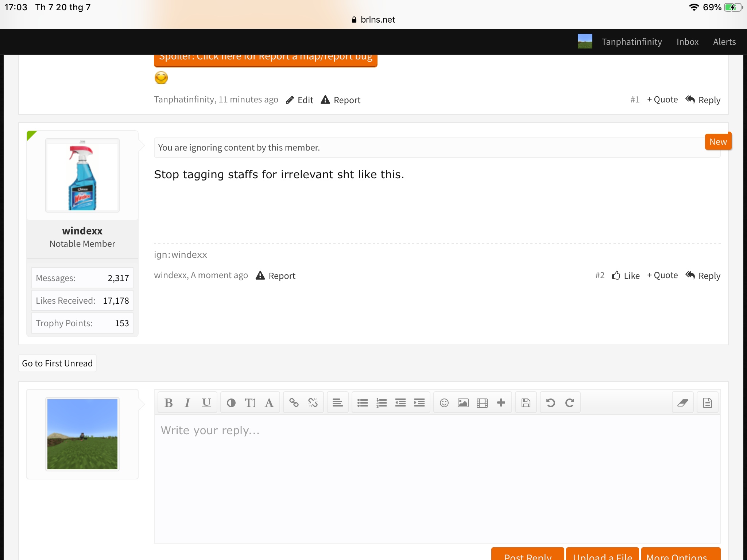Image resolution: width=747 pixels, height=560 pixels.
Task: Open the Inbox menu
Action: (688, 42)
